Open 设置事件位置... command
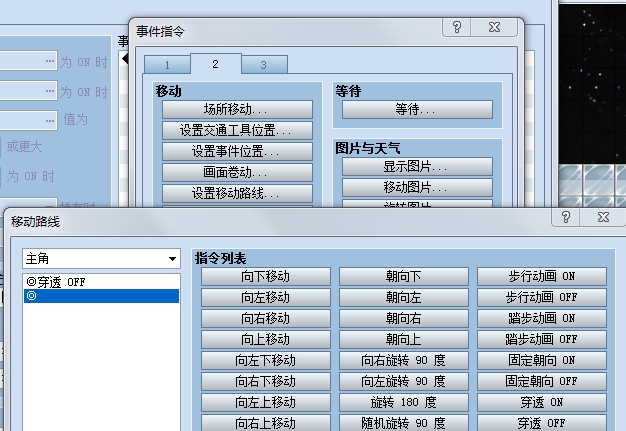 (x=237, y=151)
